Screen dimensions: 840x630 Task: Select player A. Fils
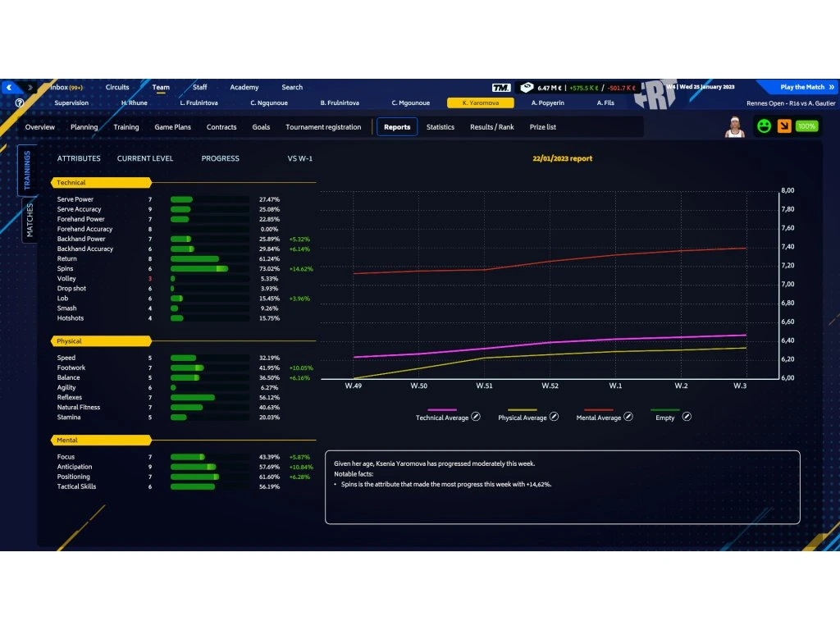click(605, 103)
